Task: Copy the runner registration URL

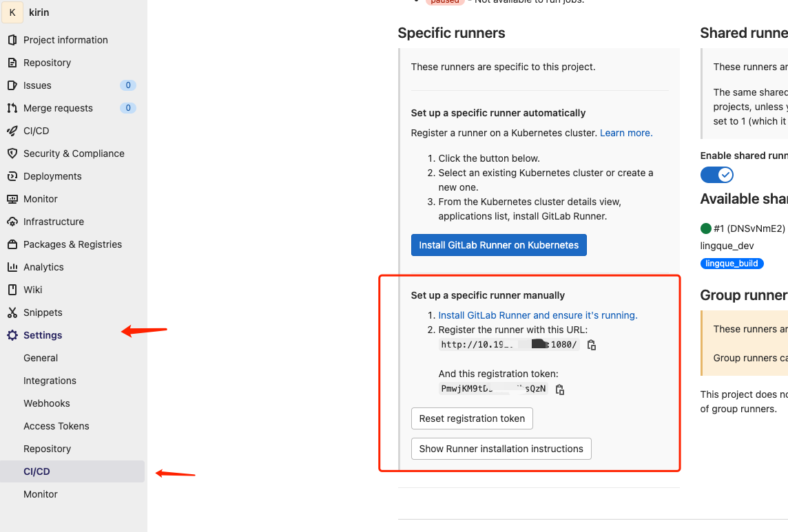Action: point(591,344)
